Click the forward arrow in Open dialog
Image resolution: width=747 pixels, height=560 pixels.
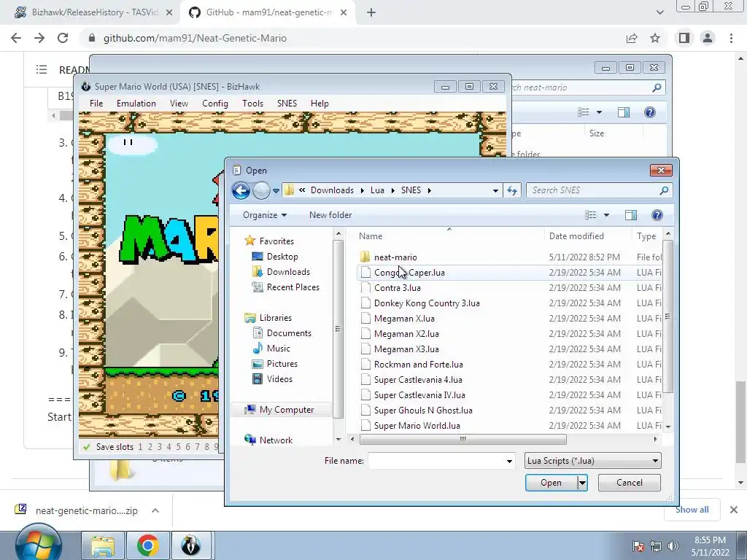[x=261, y=190]
